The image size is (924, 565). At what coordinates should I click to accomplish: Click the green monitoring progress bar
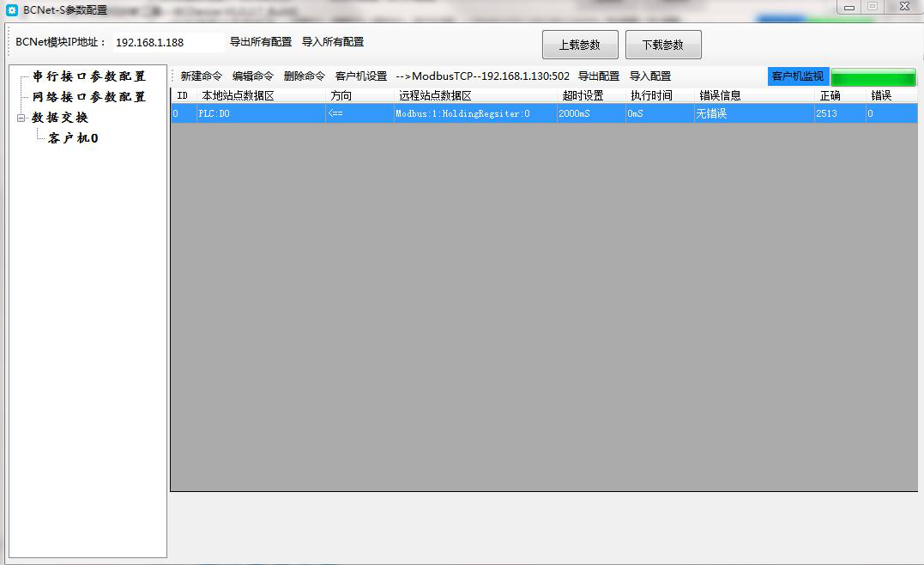pos(873,77)
